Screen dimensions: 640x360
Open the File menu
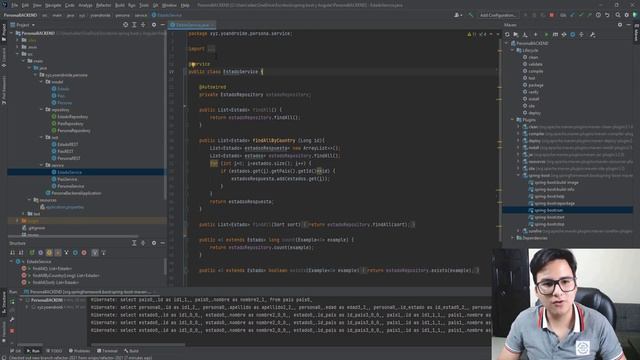(x=15, y=5)
